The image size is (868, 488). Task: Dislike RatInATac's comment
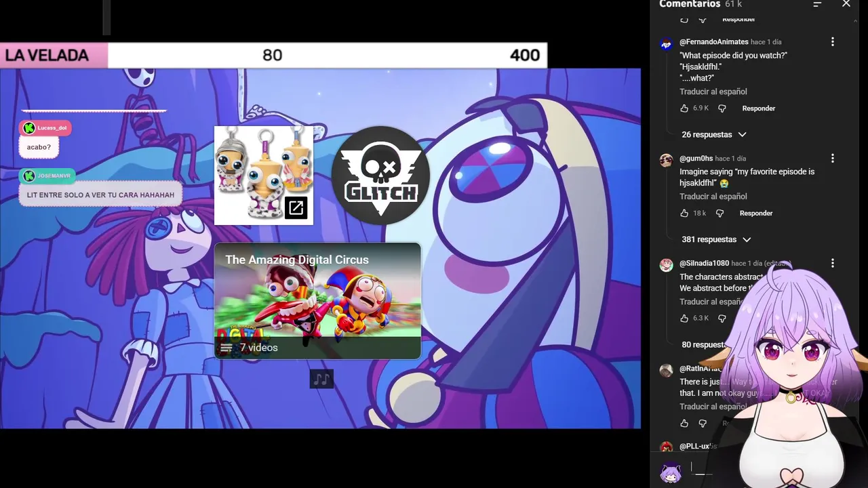point(703,424)
